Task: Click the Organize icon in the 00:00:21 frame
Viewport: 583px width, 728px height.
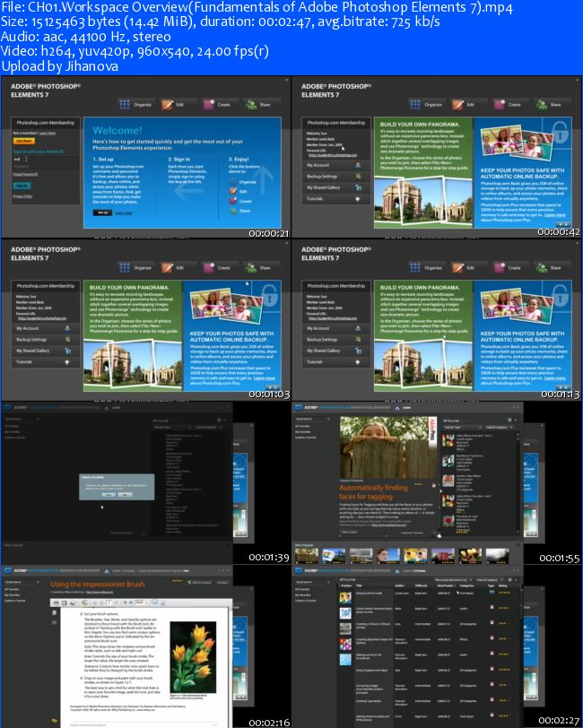Action: tap(125, 105)
